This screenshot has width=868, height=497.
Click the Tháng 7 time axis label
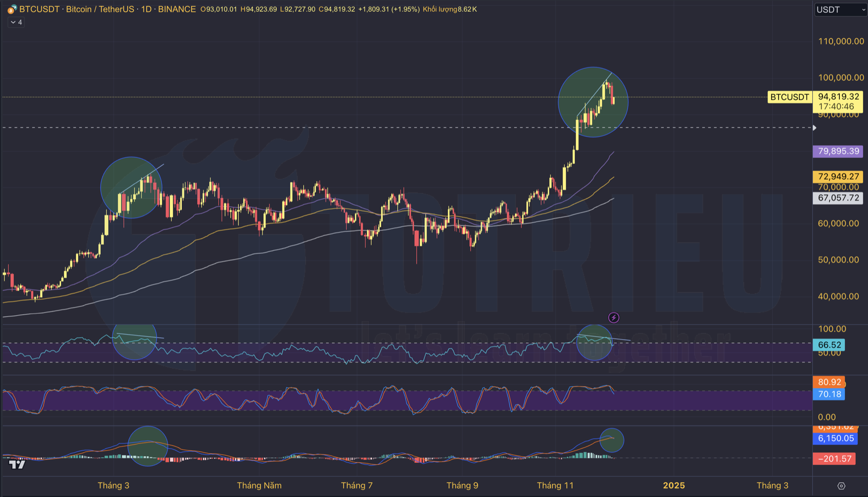(357, 485)
